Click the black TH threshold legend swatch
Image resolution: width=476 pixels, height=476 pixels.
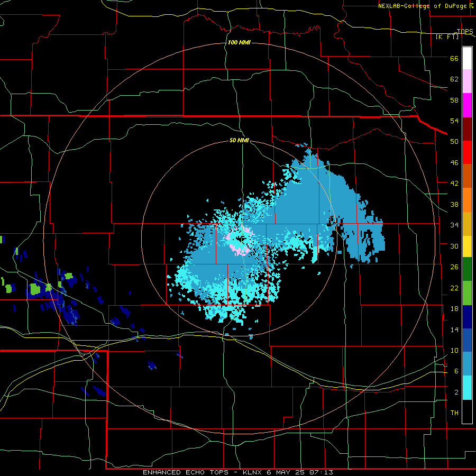tap(467, 411)
